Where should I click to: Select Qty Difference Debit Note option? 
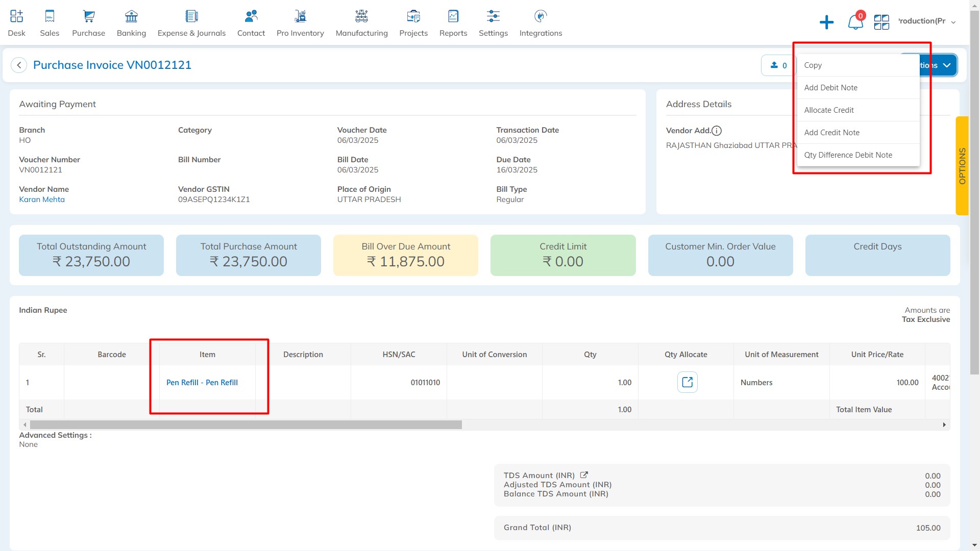click(x=859, y=155)
